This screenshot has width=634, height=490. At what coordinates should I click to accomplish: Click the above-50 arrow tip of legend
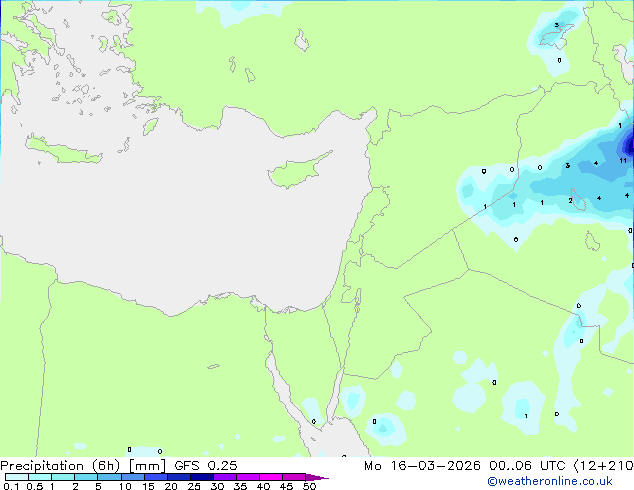point(317,477)
